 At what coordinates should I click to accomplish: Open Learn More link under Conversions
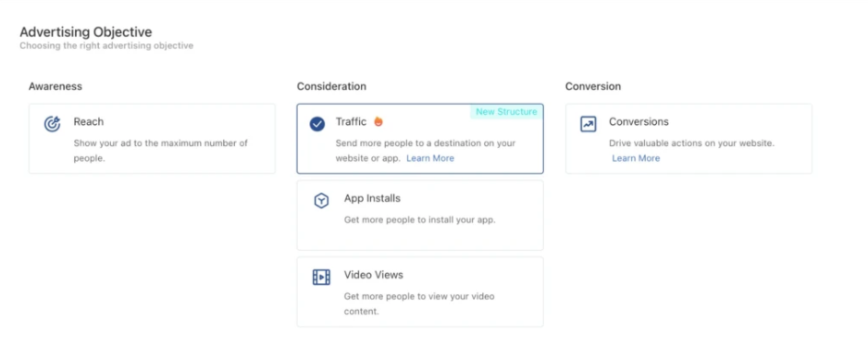(636, 158)
